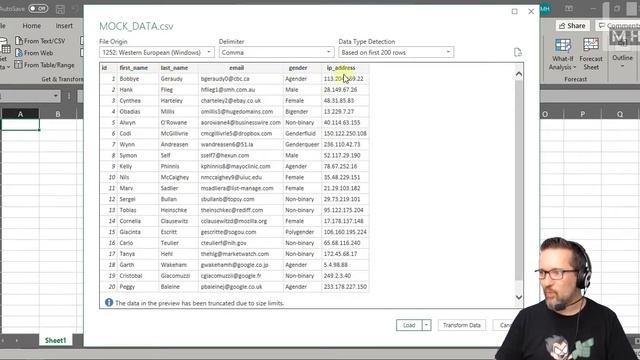Open the Data Type Detection dropdown
Viewport: 640px width, 360px height.
[x=396, y=52]
